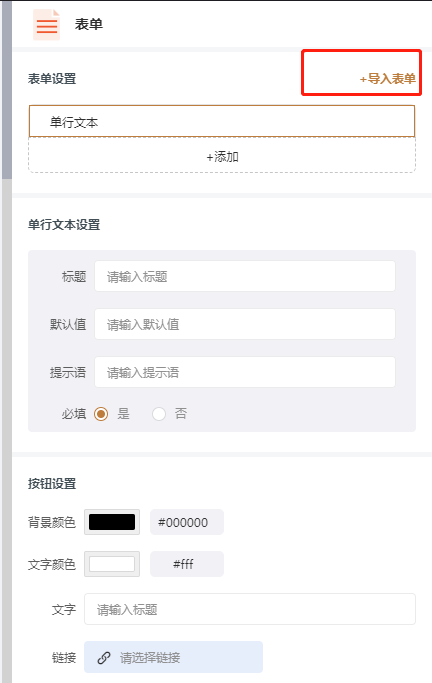Click the +导入表单 link
432x683 pixels.
click(388, 79)
